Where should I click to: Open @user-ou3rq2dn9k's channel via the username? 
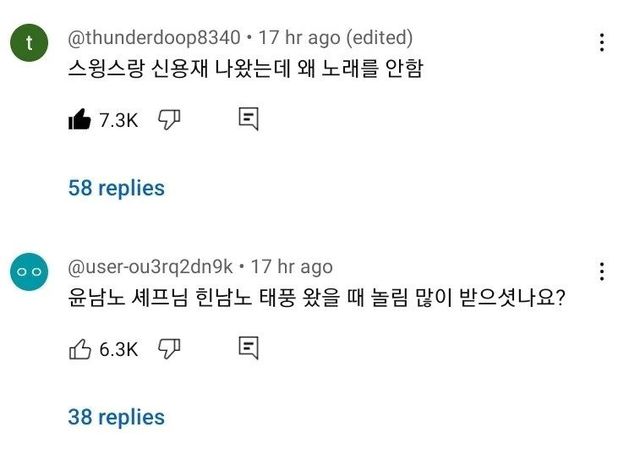[150, 267]
